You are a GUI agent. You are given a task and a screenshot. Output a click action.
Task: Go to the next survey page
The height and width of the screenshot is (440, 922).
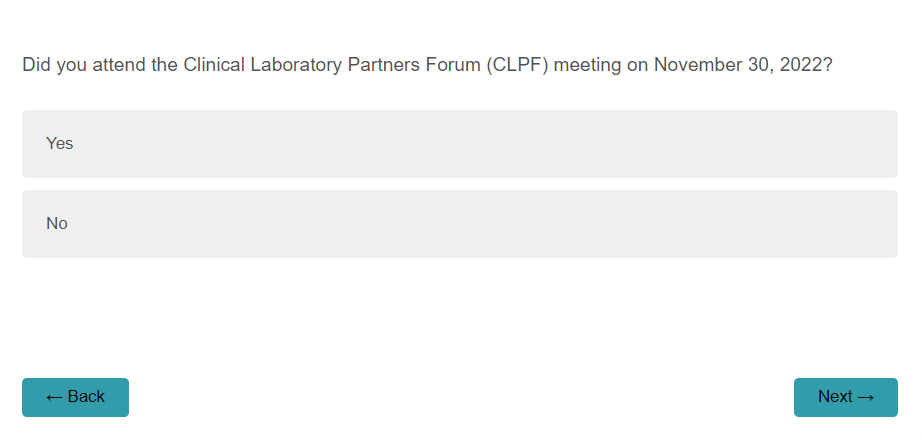(x=845, y=397)
